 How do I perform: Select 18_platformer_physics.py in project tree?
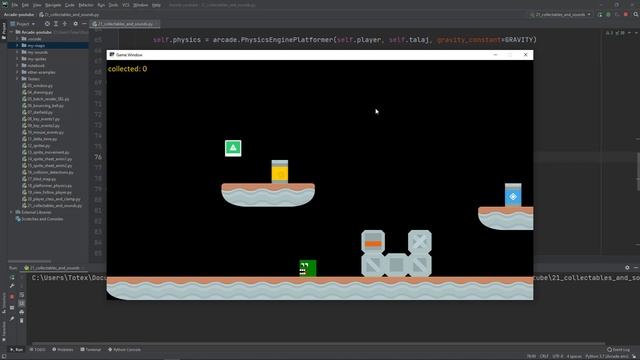[x=47, y=186]
